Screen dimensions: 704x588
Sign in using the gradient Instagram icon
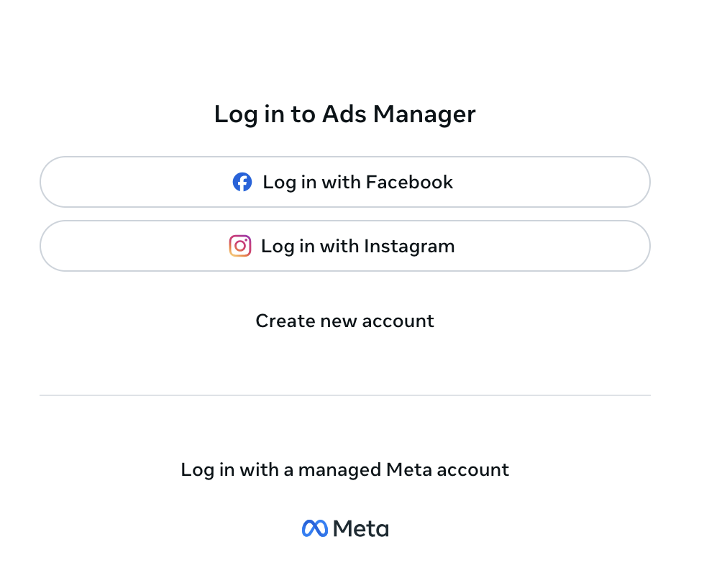[240, 246]
